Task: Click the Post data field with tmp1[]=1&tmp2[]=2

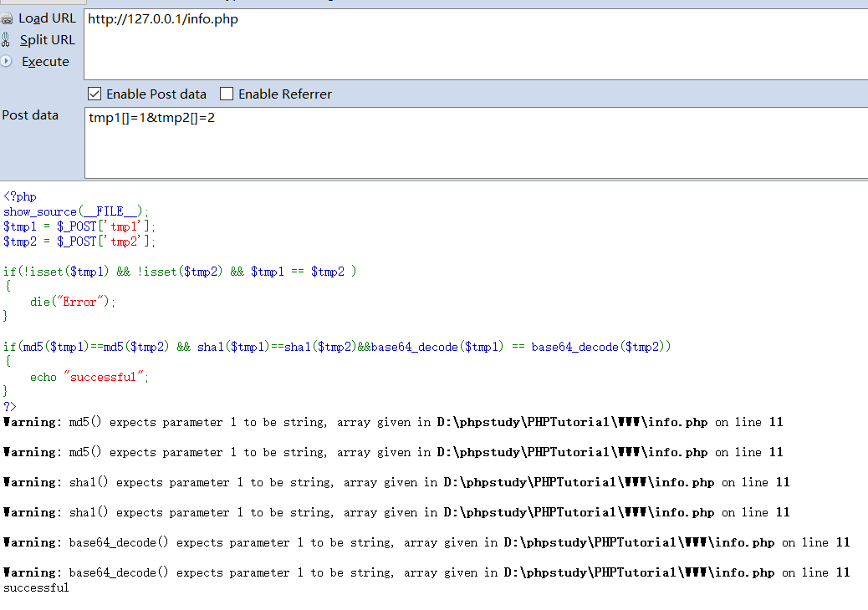Action: pyautogui.click(x=476, y=143)
